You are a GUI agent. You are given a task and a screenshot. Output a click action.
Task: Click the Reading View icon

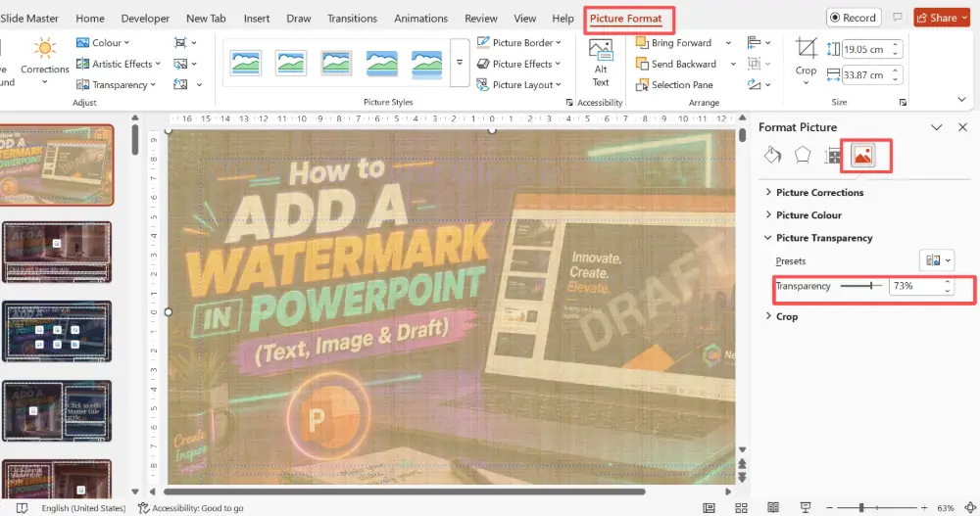[x=773, y=508]
